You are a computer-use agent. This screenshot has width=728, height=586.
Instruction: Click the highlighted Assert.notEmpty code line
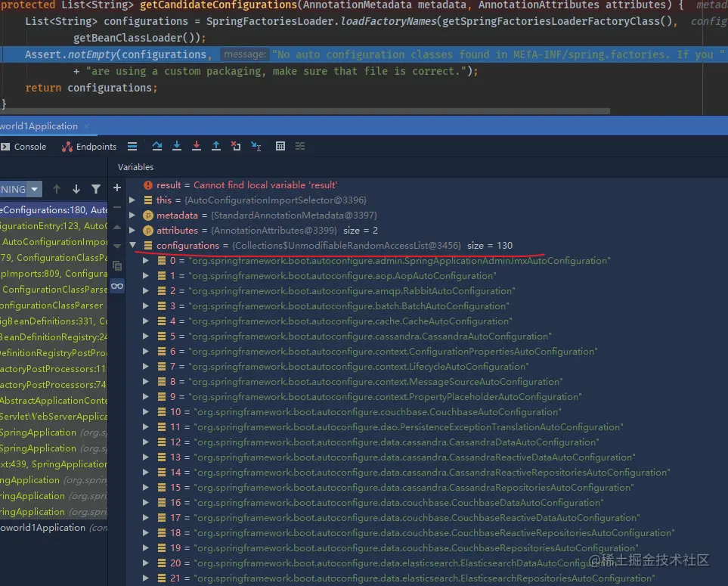coord(364,54)
